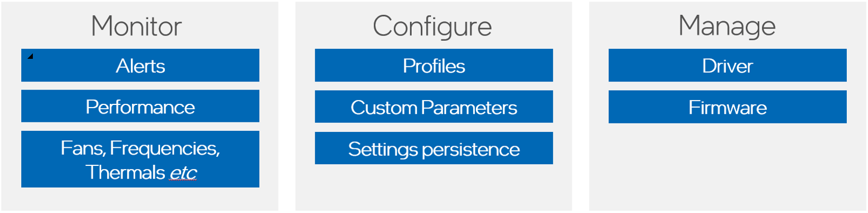This screenshot has width=868, height=213.
Task: Click gray strip beneath the Fans box
Action: point(140,199)
